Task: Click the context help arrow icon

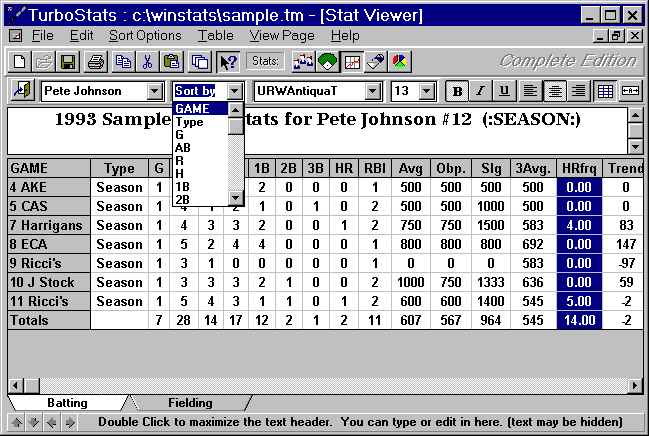Action: point(227,62)
